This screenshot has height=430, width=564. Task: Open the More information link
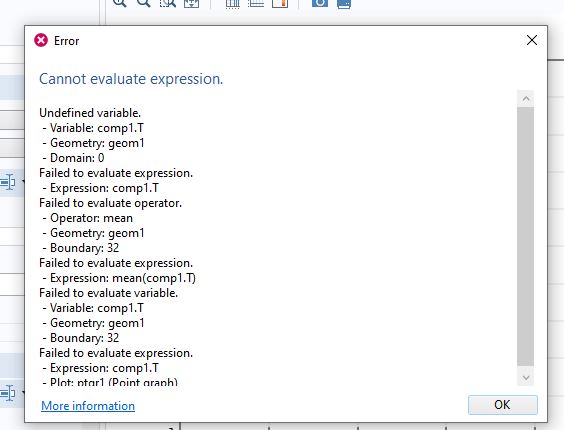(88, 406)
